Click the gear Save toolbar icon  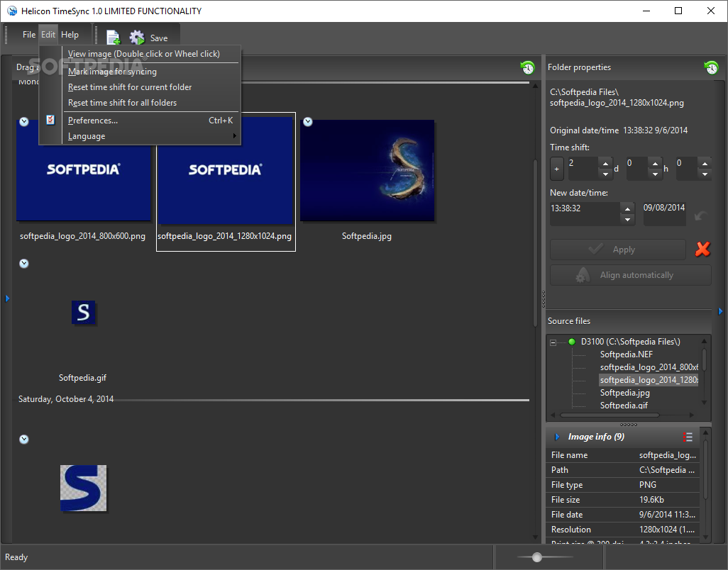pos(137,38)
